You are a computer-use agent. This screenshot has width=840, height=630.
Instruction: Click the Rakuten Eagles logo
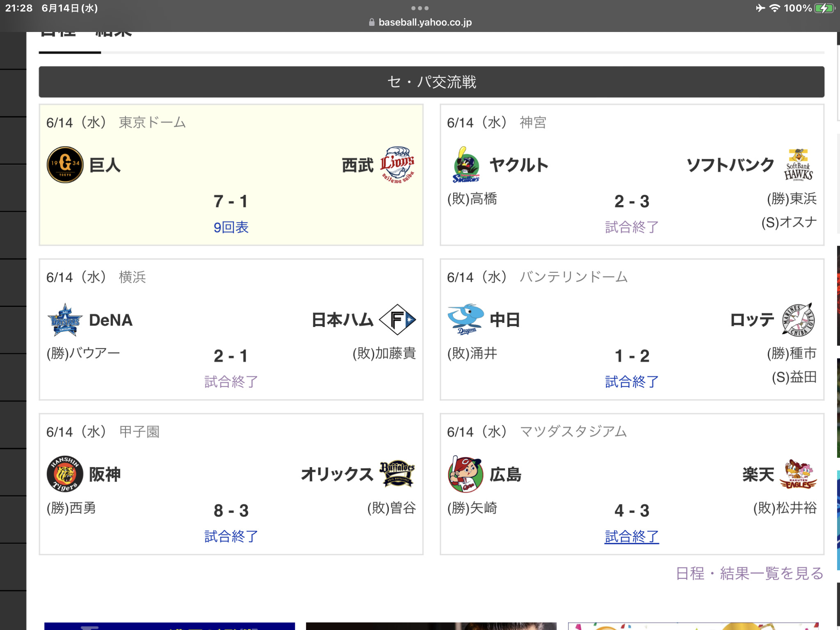tap(798, 475)
